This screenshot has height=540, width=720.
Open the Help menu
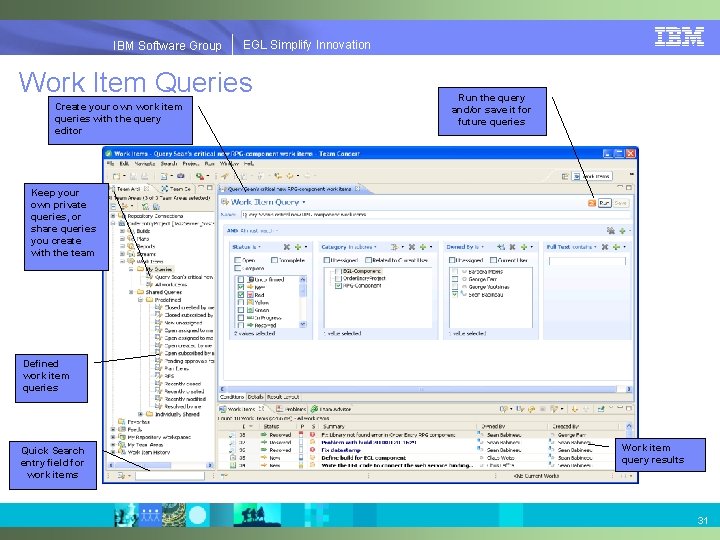tap(249, 163)
